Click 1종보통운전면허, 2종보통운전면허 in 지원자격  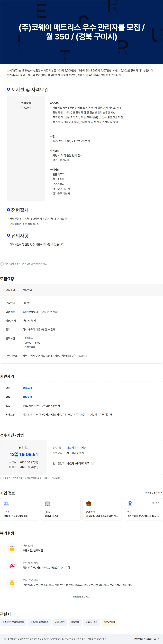click(x=41, y=406)
